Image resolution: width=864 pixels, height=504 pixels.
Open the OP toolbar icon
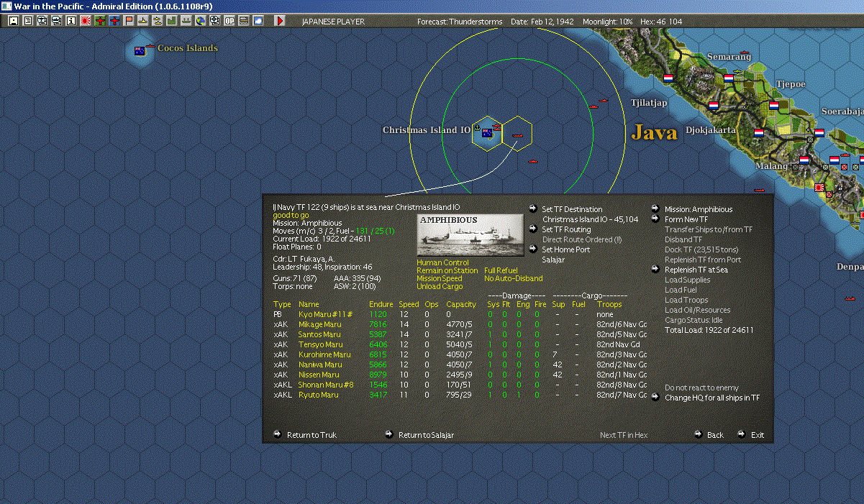pos(229,21)
